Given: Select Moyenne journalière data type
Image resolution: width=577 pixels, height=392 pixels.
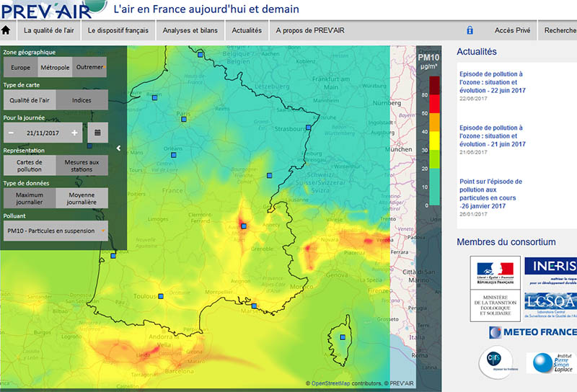Looking at the screenshot, I should [x=82, y=198].
